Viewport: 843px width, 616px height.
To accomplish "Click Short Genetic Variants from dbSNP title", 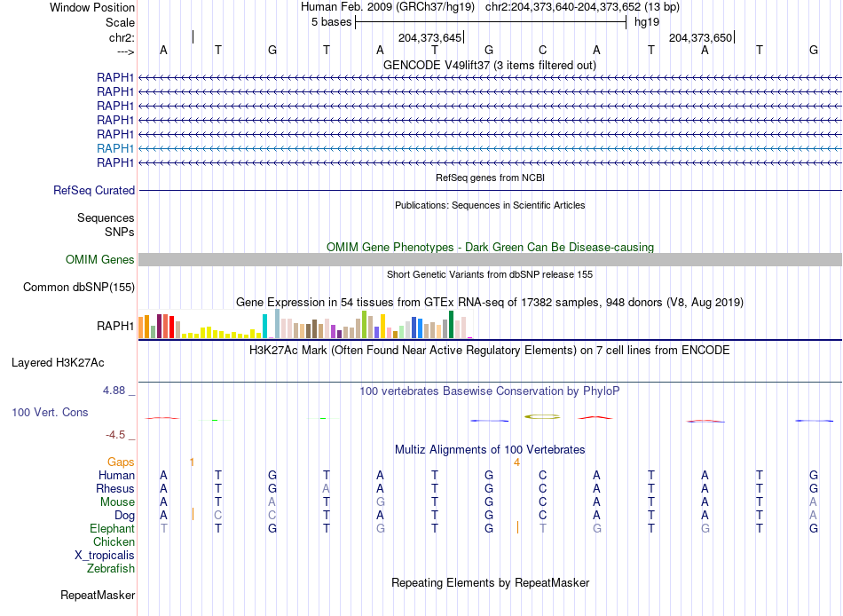I will click(490, 274).
